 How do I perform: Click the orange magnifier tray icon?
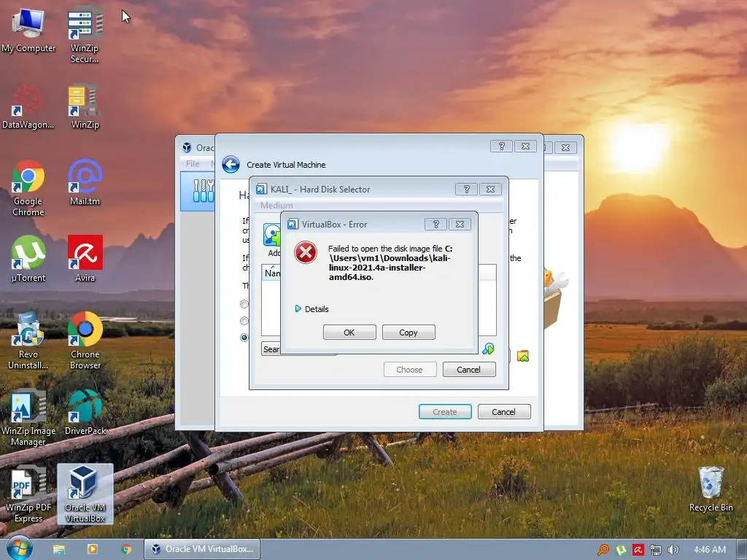603,550
